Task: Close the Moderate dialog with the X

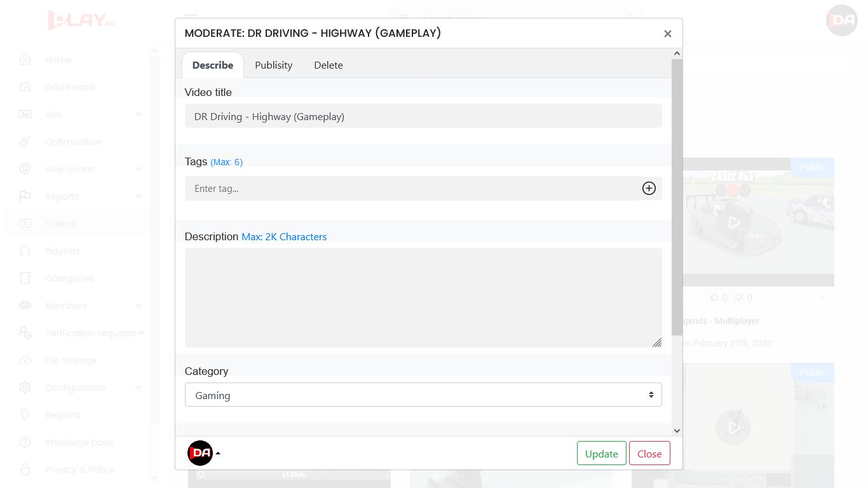Action: coord(667,34)
